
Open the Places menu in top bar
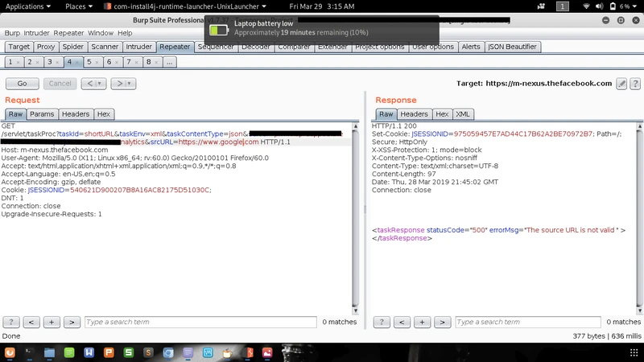tap(79, 6)
